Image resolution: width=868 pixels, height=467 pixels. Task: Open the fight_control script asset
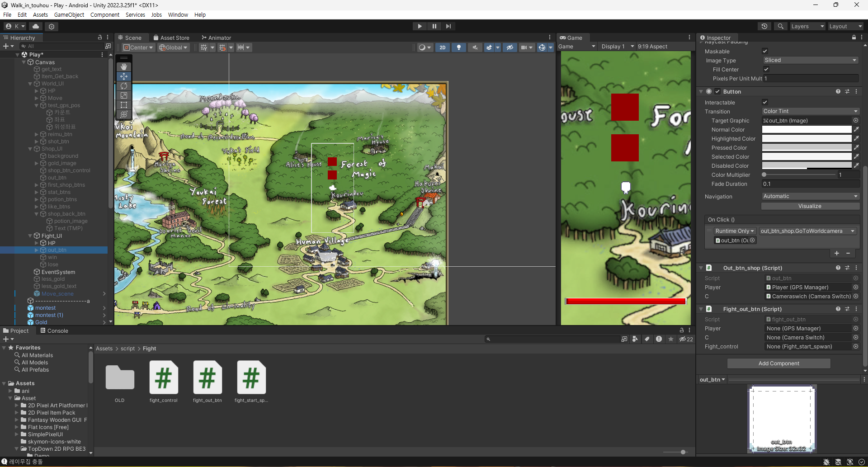click(164, 381)
